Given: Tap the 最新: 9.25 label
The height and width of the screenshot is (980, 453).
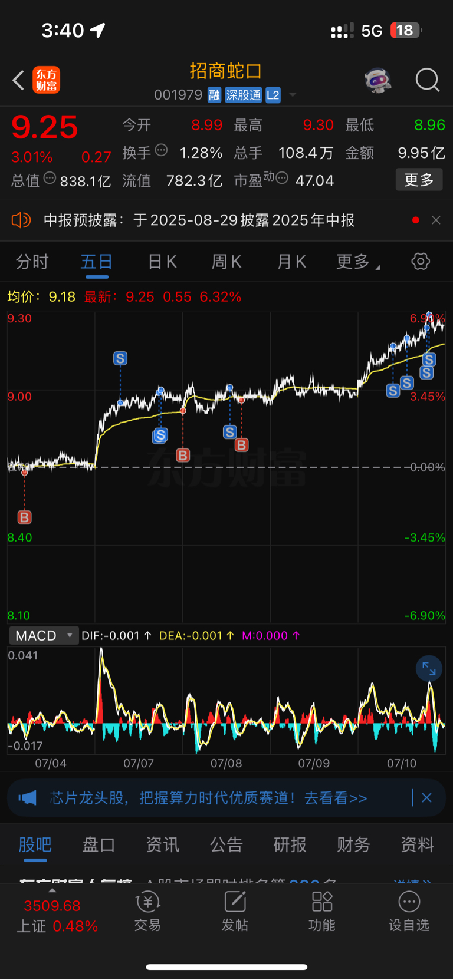Looking at the screenshot, I should pyautogui.click(x=119, y=296).
